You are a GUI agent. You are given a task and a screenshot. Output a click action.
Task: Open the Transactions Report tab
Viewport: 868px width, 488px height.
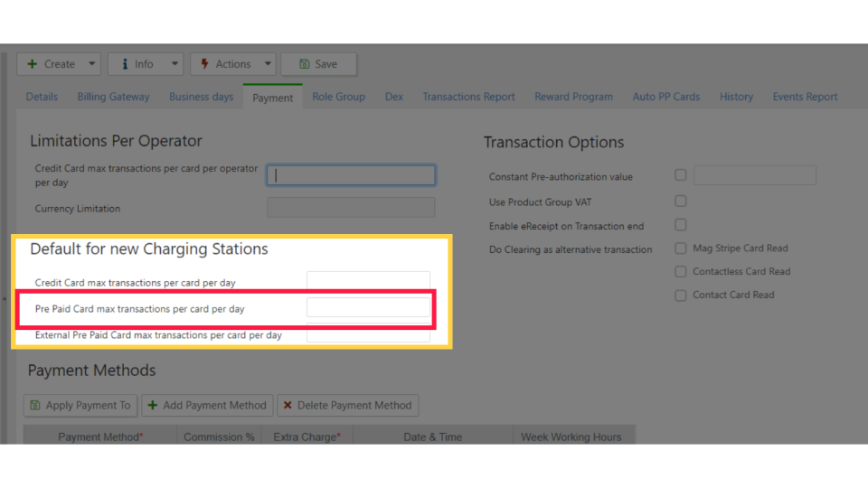click(468, 97)
